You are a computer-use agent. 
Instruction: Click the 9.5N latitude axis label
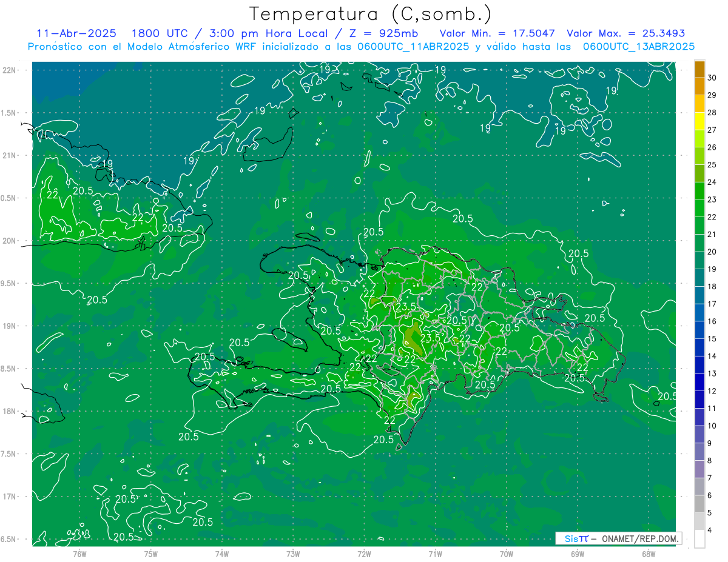click(x=9, y=283)
